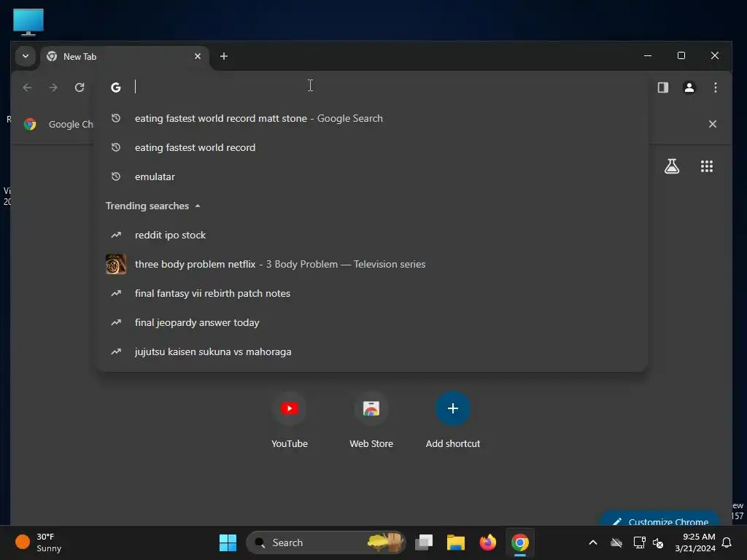The height and width of the screenshot is (560, 747).
Task: Focus the address bar input field
Action: tap(371, 87)
